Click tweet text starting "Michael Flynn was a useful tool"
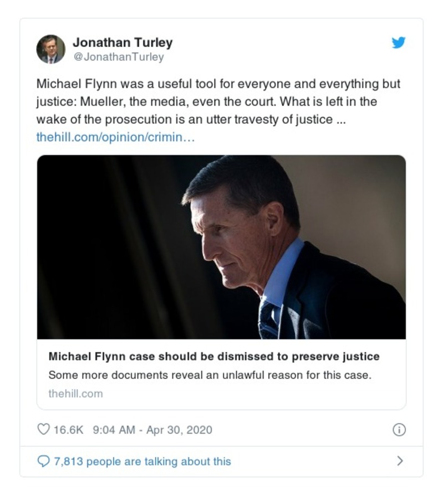Screen dimensions: 443x504 218,85
